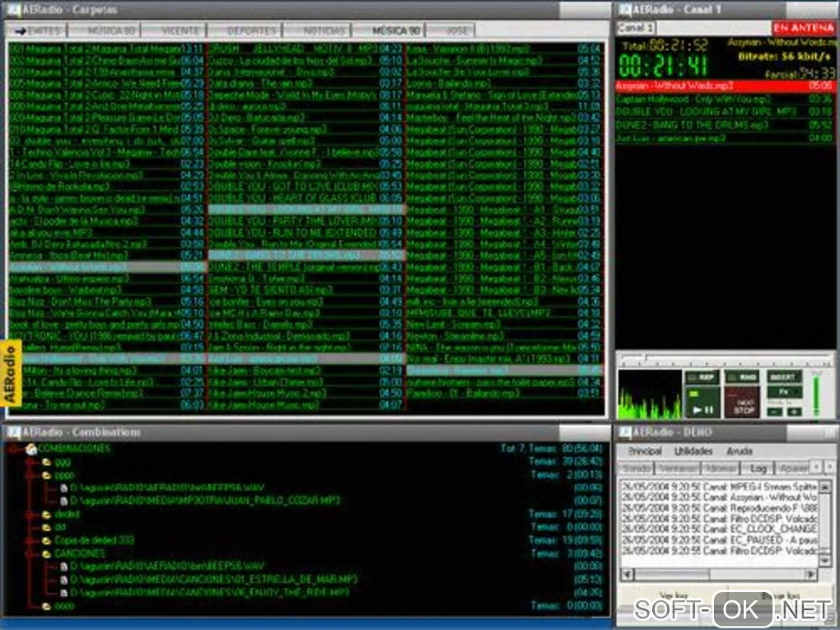
Task: Switch to the VICENTE tab
Action: point(175,30)
